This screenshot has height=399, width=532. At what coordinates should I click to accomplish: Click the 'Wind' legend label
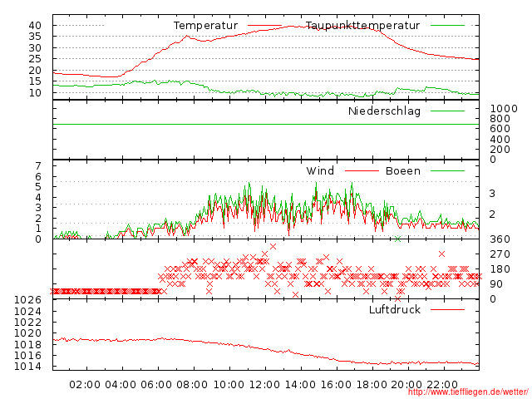tap(320, 170)
